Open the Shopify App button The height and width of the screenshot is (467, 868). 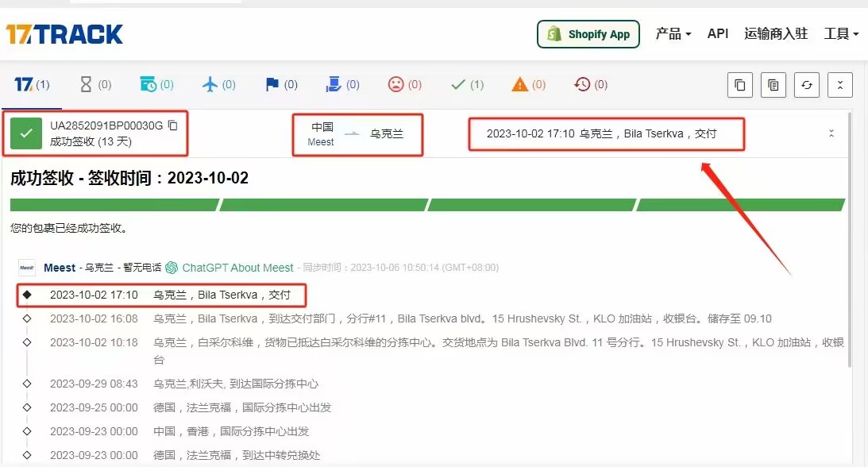click(588, 34)
